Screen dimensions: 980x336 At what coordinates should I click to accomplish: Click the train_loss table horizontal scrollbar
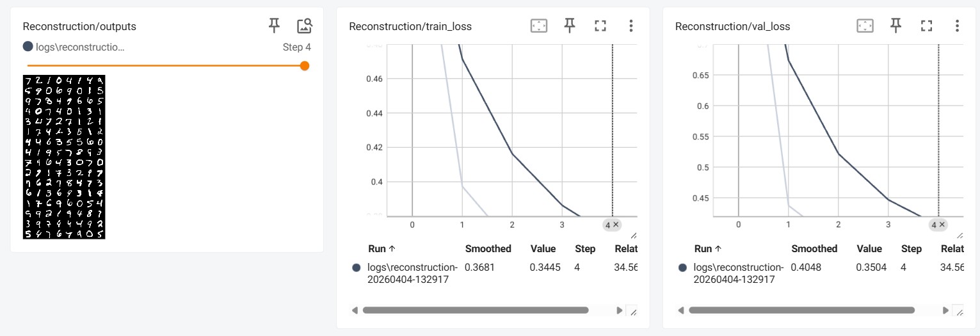coord(475,310)
